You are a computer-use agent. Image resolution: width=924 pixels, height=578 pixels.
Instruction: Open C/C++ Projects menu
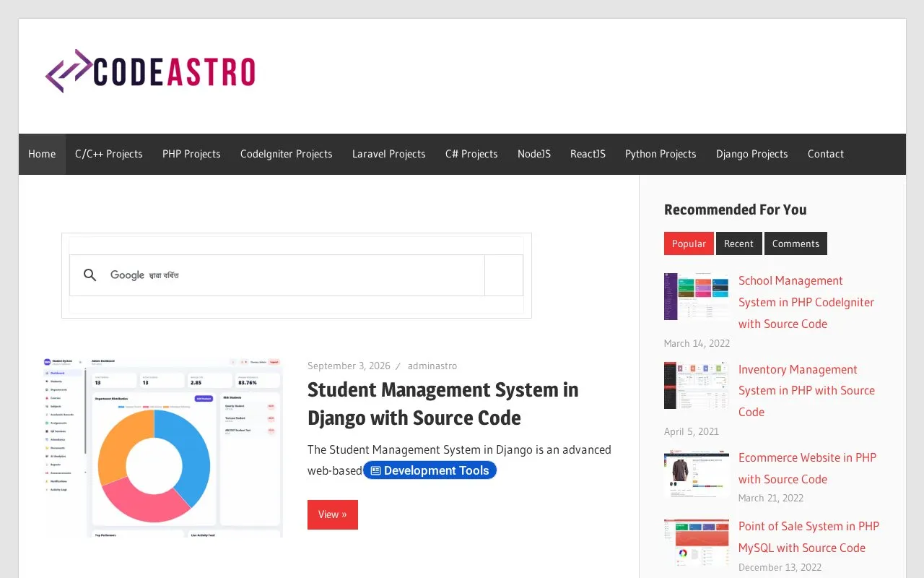click(109, 154)
